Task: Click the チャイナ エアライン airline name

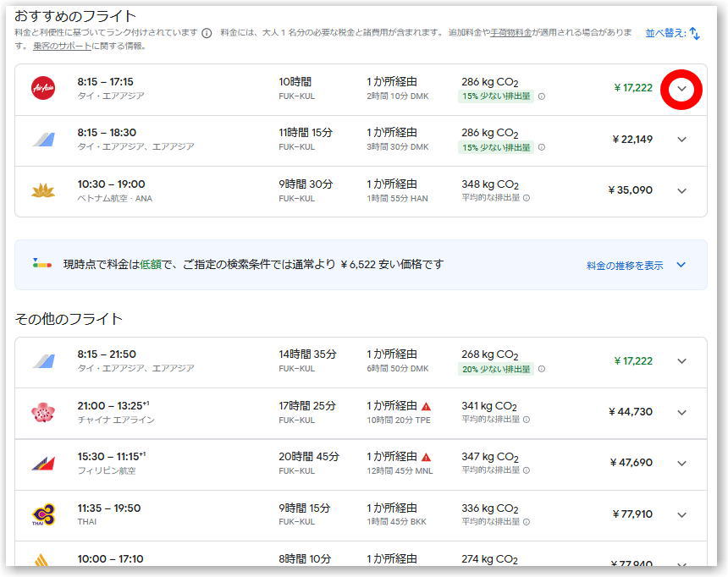Action: point(116,420)
